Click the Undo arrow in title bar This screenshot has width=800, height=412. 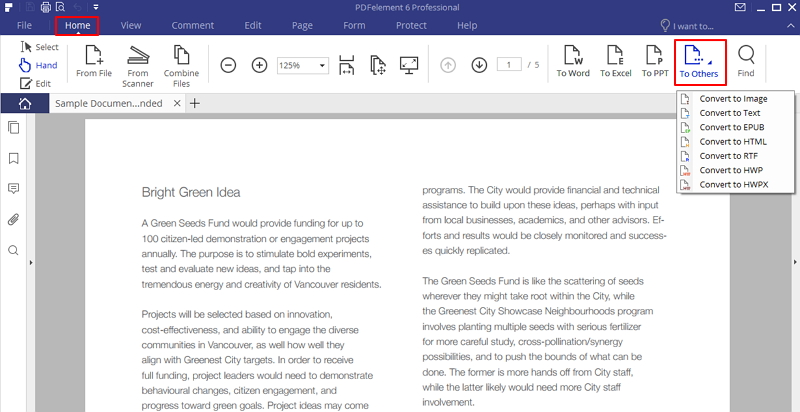(77, 7)
